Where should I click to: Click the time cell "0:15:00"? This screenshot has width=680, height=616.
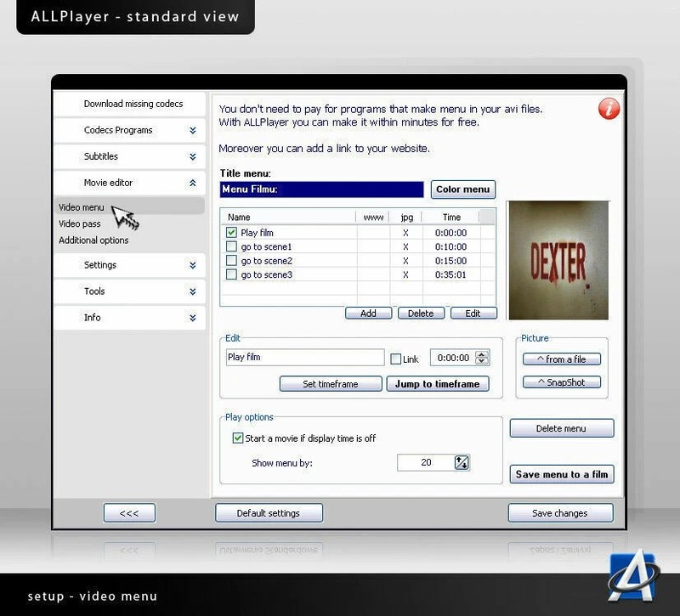(451, 261)
